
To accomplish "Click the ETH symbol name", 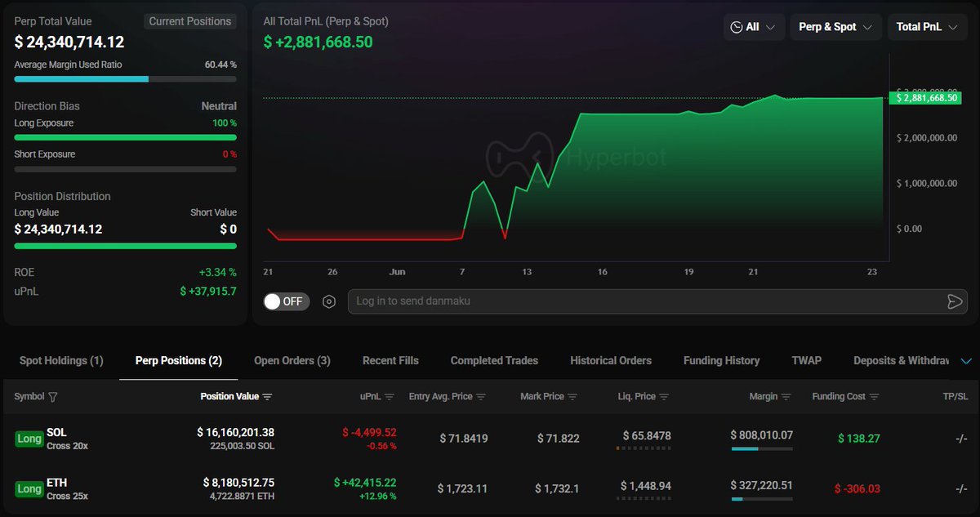I will 56,483.
